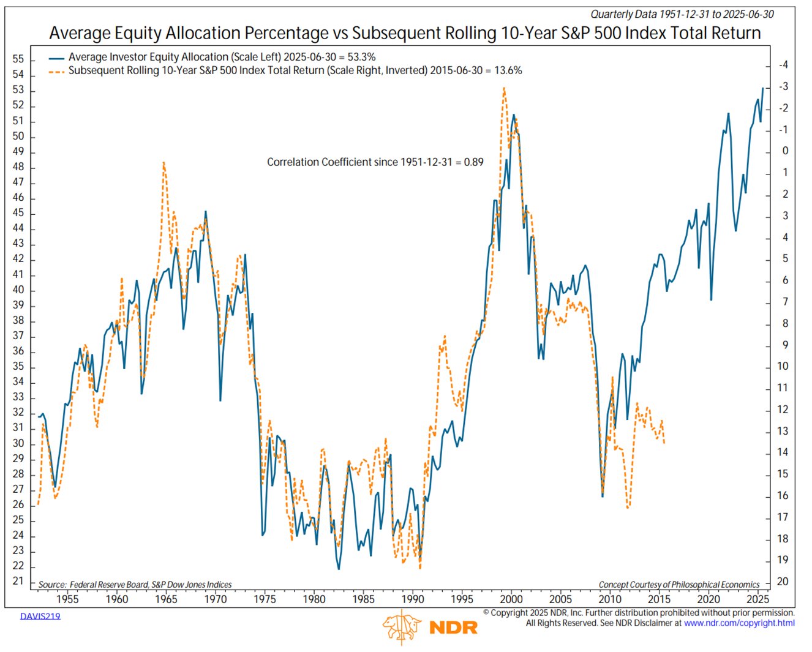Screen dimensions: 812x652
Task: Click the Federal Reserve Board source note
Action: pos(135,585)
